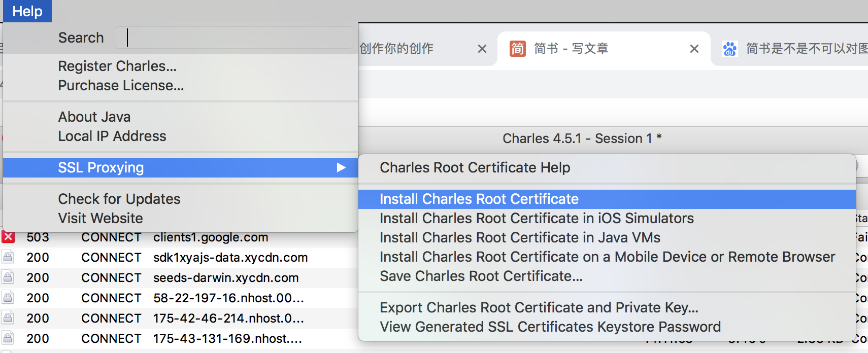Select the 58-22-197-16.nhost.00... host

tap(228, 298)
